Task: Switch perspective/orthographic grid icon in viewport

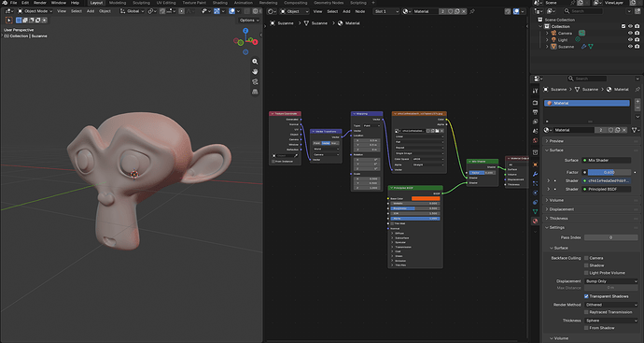Action: (255, 92)
